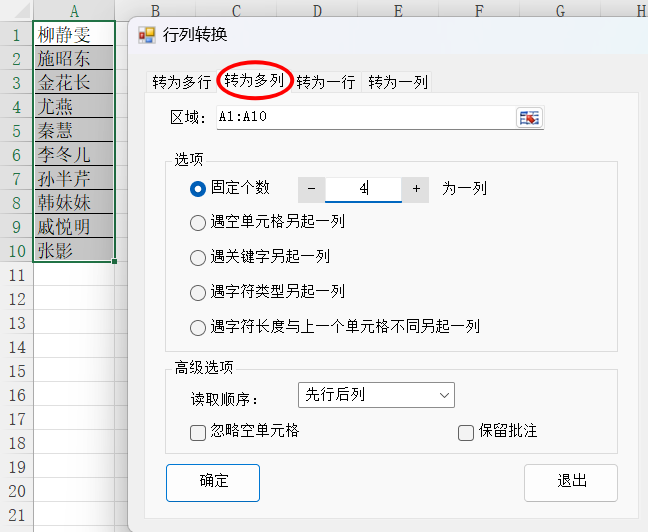This screenshot has height=532, width=648.
Task: Click the range picker icon beside 区域 field
Action: click(x=529, y=118)
